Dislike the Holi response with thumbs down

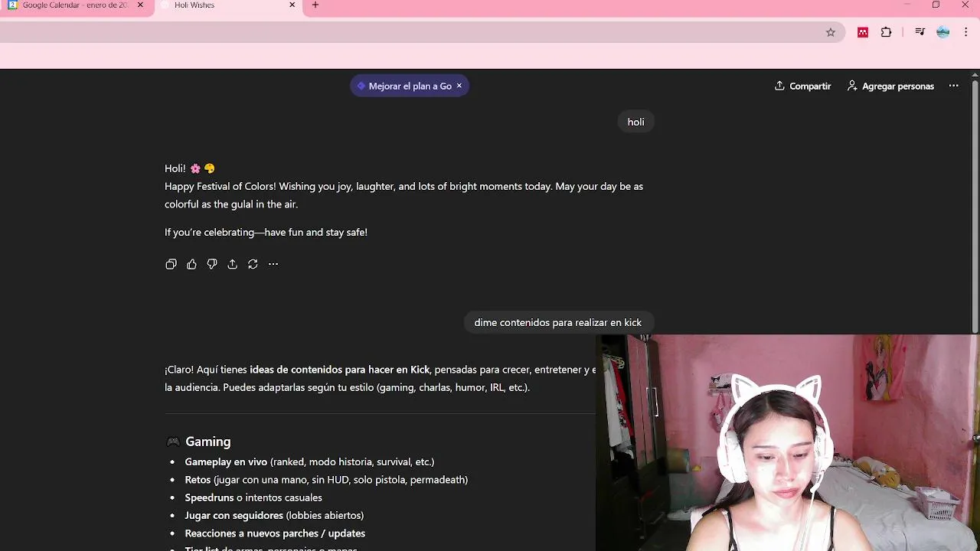point(212,264)
